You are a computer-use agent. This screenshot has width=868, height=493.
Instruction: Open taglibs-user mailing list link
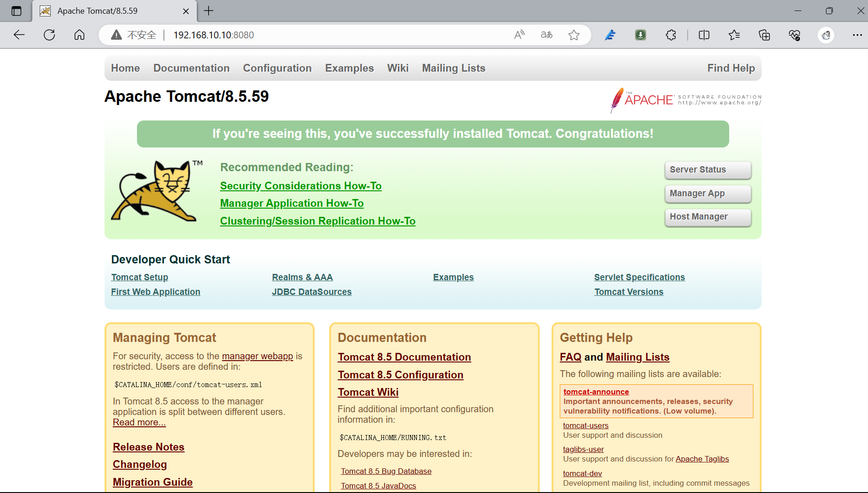tap(584, 449)
